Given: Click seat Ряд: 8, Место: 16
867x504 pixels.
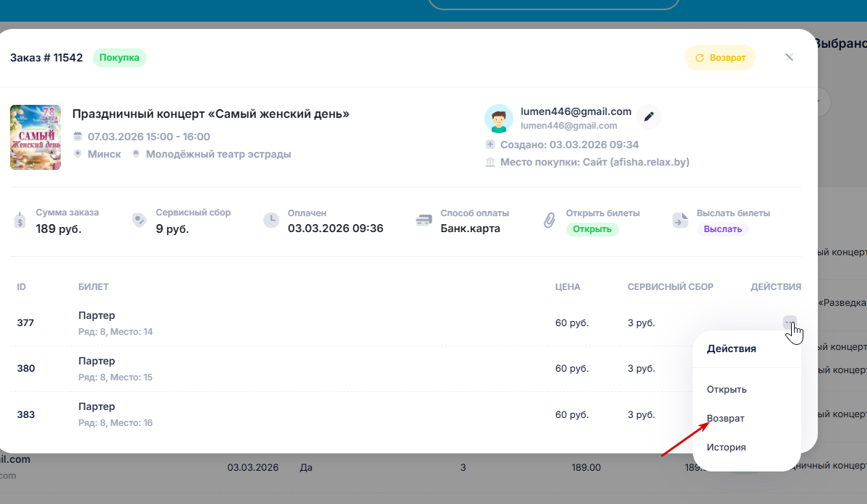Looking at the screenshot, I should click(x=116, y=423).
